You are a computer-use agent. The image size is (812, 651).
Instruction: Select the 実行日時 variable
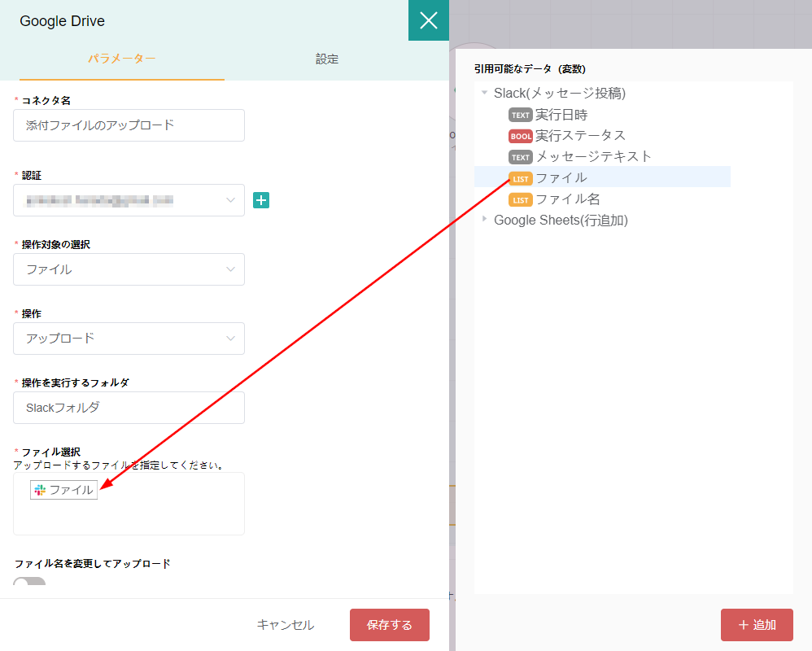(x=561, y=115)
